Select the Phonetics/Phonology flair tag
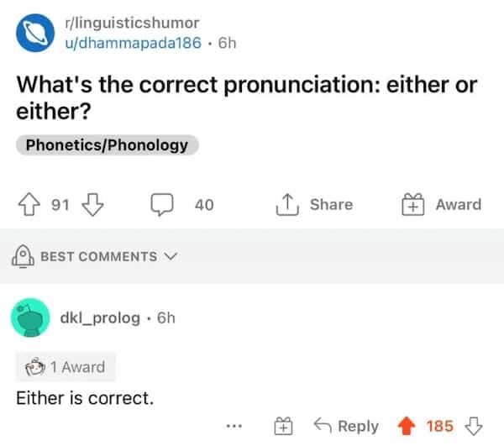The image size is (504, 446). [x=107, y=145]
